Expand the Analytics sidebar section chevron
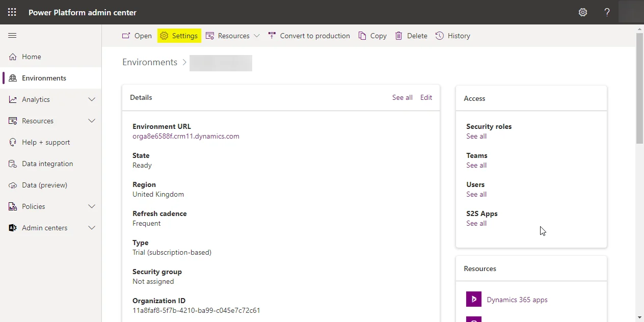The image size is (644, 322). 92,99
